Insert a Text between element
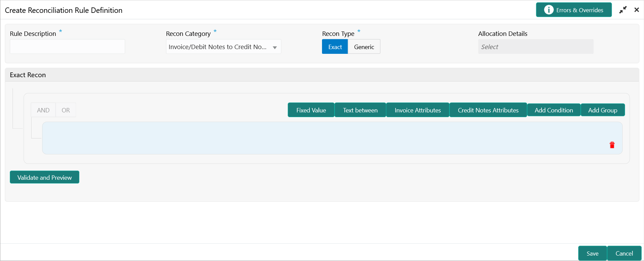Viewport: 644px width, 261px height. (x=360, y=110)
